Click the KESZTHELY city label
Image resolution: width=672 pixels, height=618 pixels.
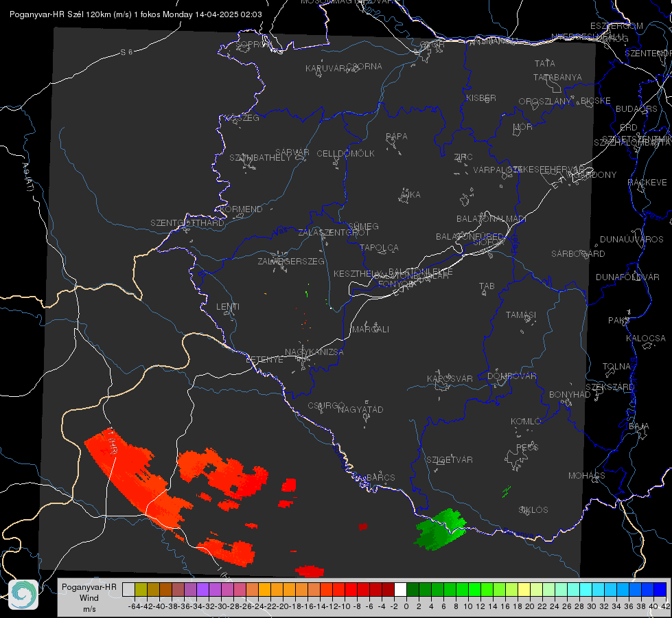coord(357,273)
